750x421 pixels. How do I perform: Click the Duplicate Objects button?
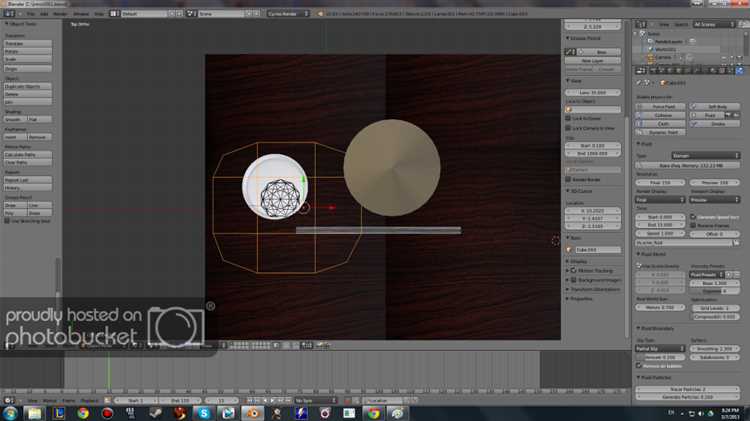28,87
